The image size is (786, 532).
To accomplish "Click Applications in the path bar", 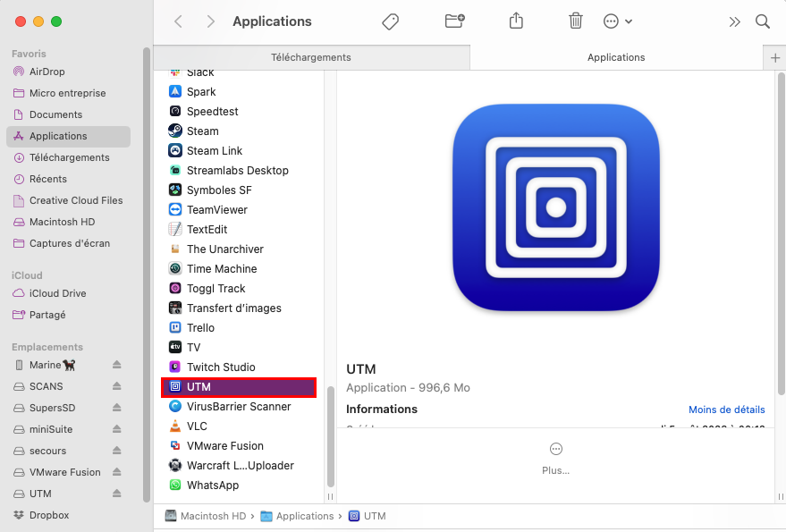I will (x=297, y=516).
